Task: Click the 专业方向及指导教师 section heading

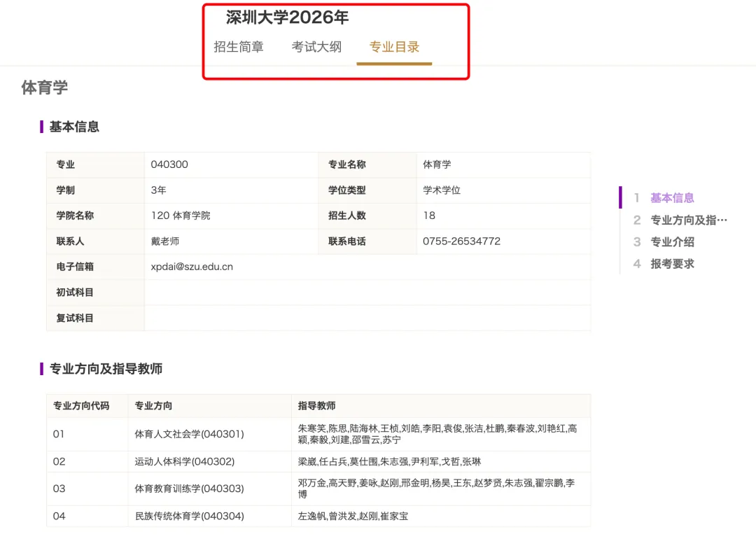Action: pos(106,369)
